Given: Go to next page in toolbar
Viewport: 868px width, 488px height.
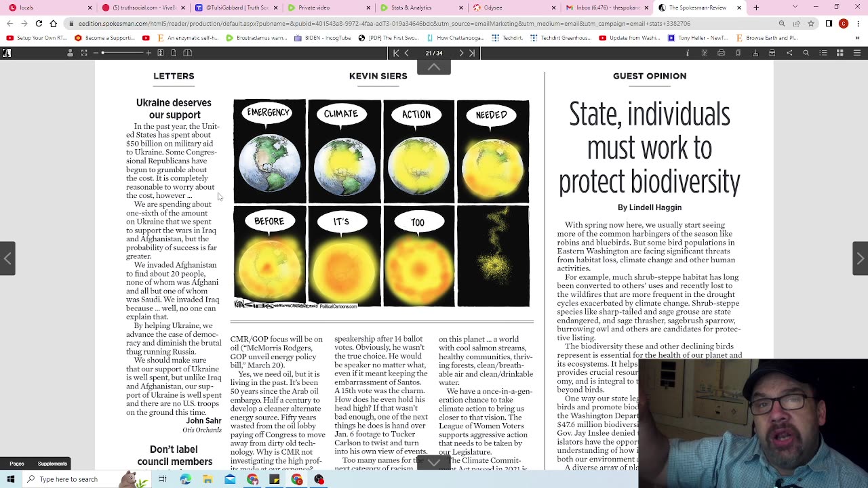Looking at the screenshot, I should [x=461, y=53].
